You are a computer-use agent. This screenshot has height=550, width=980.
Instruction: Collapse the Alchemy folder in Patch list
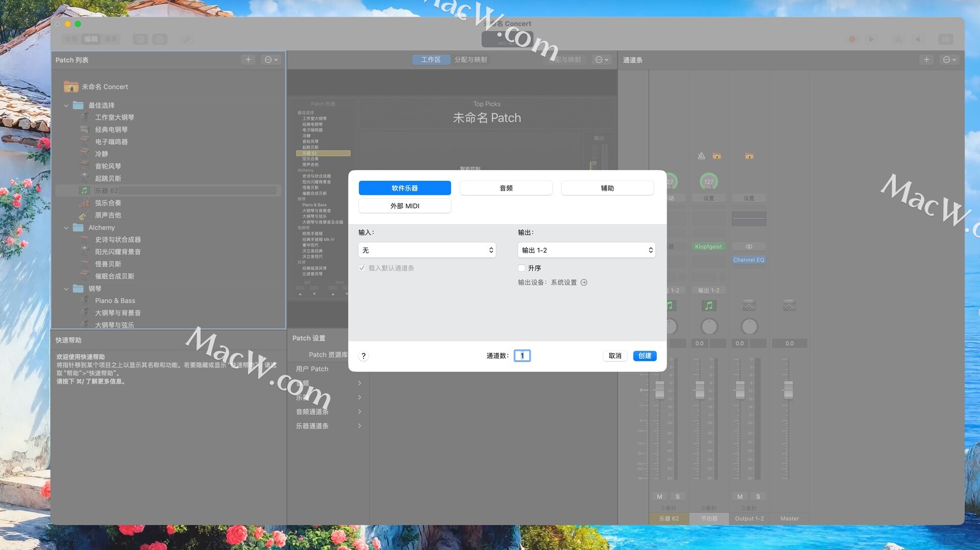(x=66, y=228)
